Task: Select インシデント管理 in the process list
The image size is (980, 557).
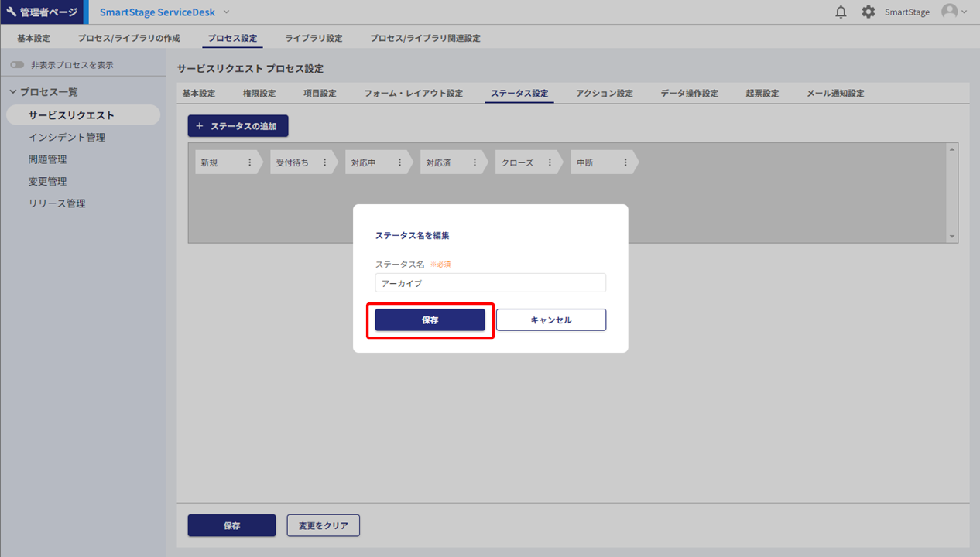Action: 67,138
